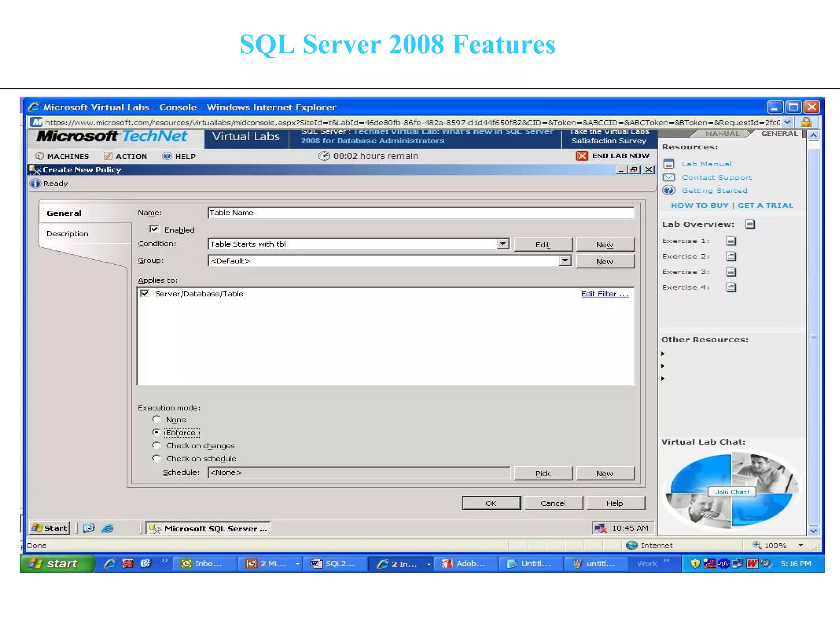The height and width of the screenshot is (630, 840).
Task: Click the End Lab Now red X icon
Action: (582, 156)
